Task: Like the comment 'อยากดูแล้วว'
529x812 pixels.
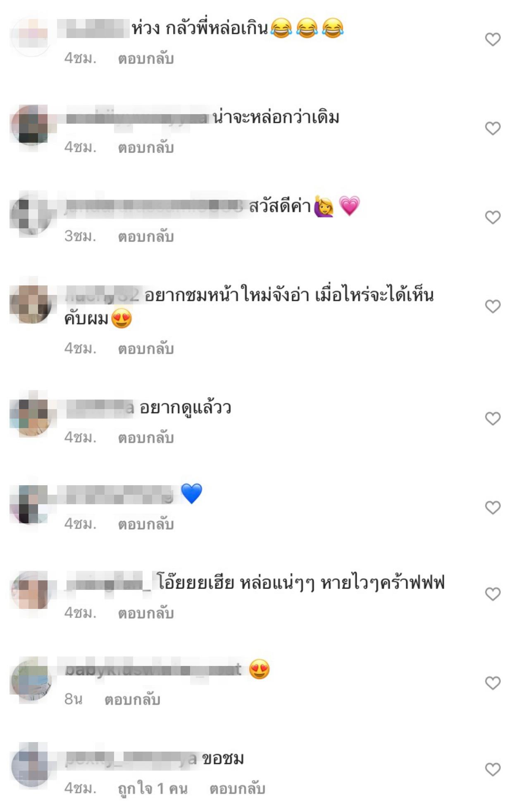Action: pos(493,419)
